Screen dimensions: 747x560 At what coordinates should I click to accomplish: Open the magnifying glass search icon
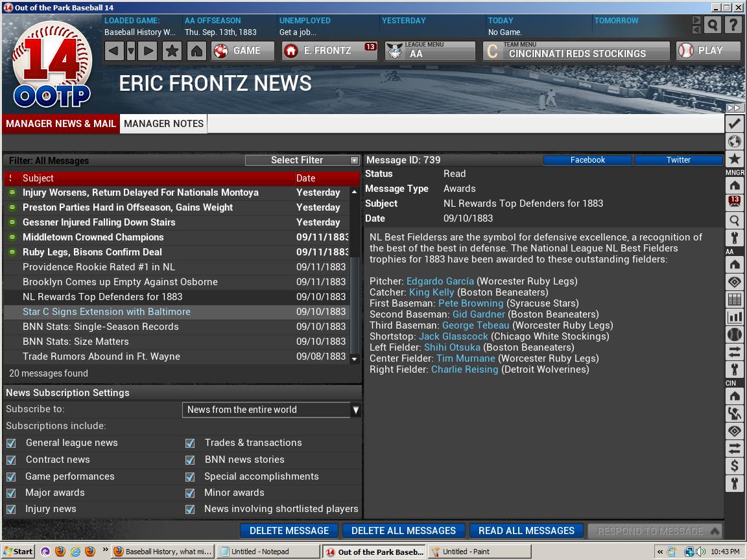pyautogui.click(x=712, y=25)
